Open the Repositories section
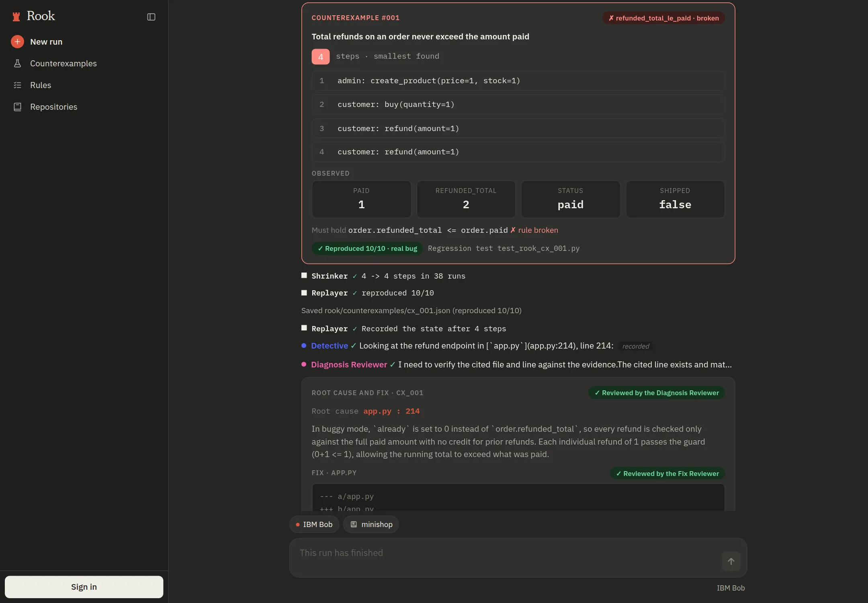This screenshot has height=603, width=868. click(x=54, y=107)
